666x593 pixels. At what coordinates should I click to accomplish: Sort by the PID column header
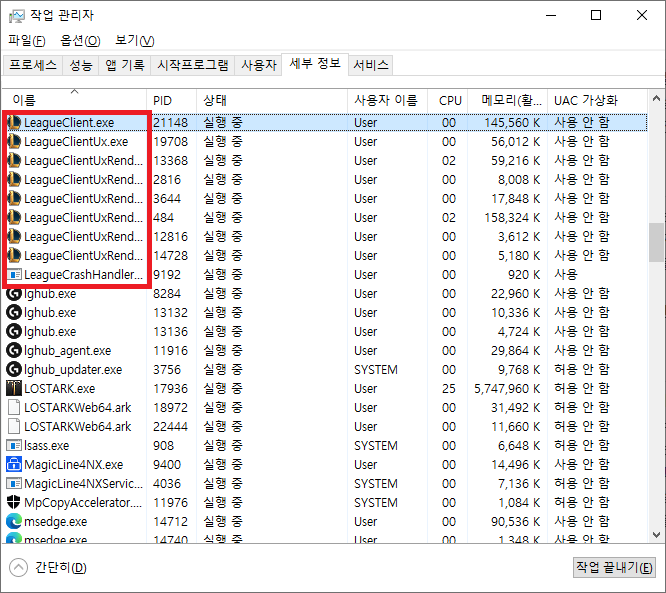point(172,101)
